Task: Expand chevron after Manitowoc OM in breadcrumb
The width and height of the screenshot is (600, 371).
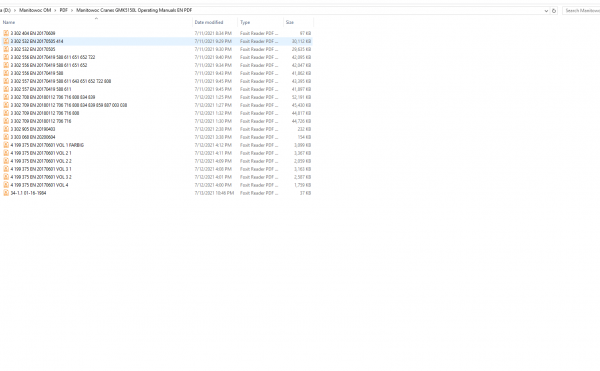Action: pos(55,10)
